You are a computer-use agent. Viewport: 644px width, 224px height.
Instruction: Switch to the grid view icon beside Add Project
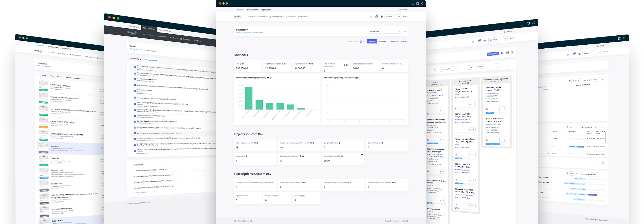click(502, 53)
